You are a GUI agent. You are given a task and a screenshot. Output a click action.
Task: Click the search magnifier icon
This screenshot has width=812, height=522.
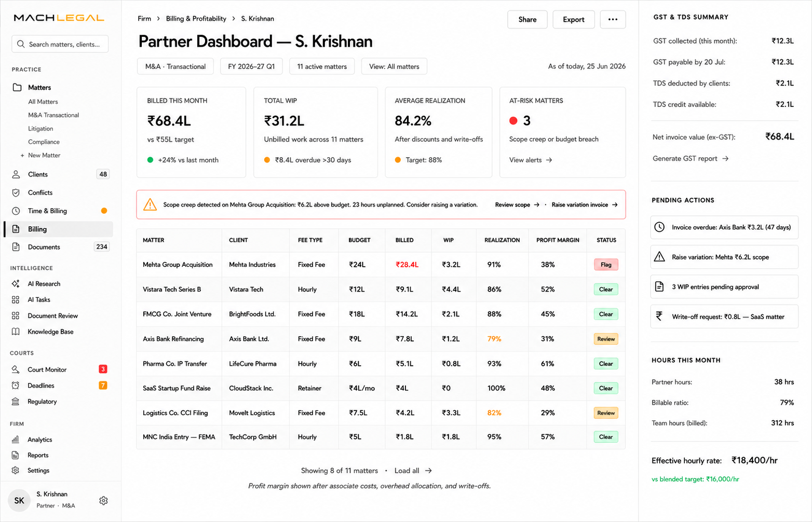coord(21,44)
